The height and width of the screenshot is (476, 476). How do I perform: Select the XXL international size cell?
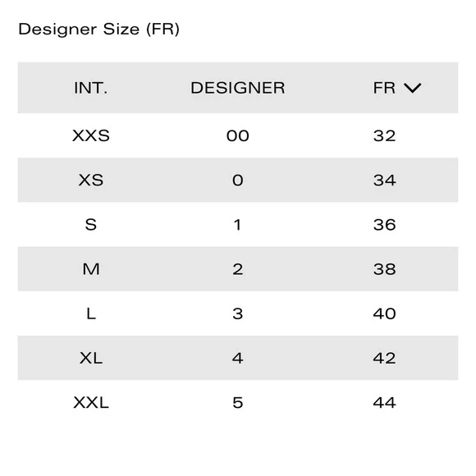coord(91,402)
